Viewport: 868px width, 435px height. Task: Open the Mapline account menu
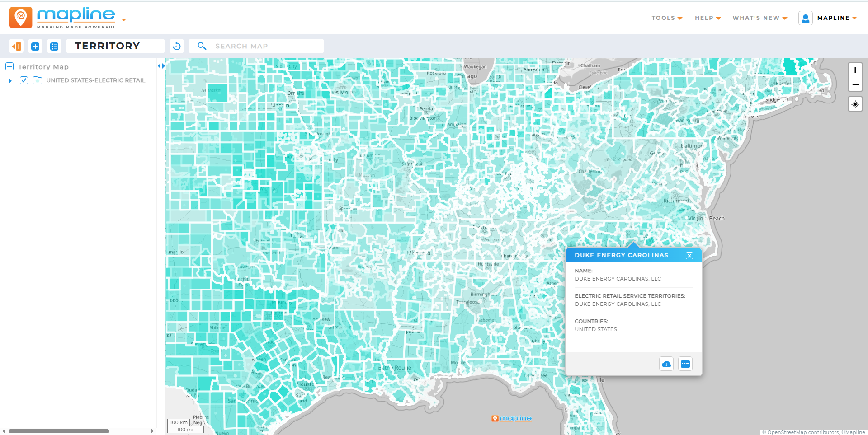tap(837, 18)
